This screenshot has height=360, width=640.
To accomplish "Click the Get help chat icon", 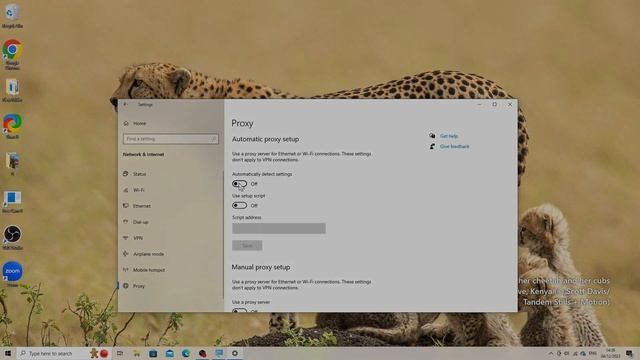I will click(x=432, y=136).
